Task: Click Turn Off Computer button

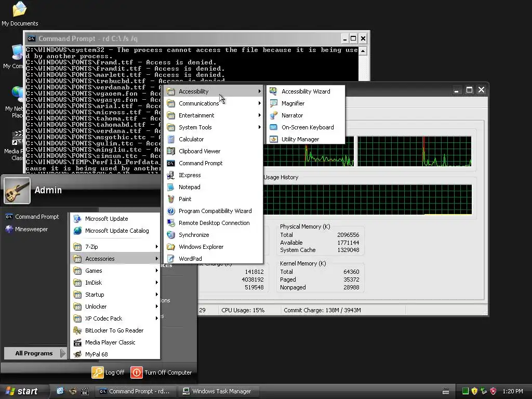Action: (161, 373)
